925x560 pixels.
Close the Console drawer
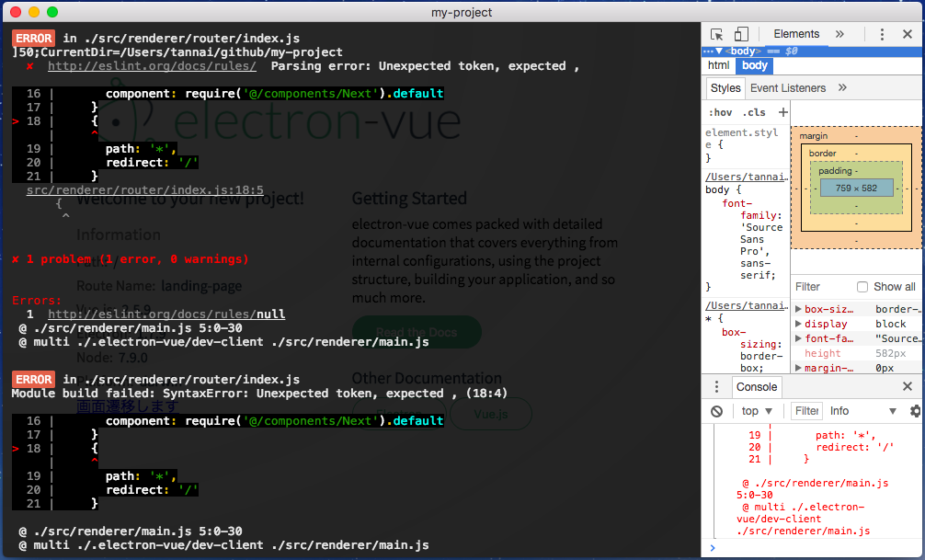[x=908, y=387]
